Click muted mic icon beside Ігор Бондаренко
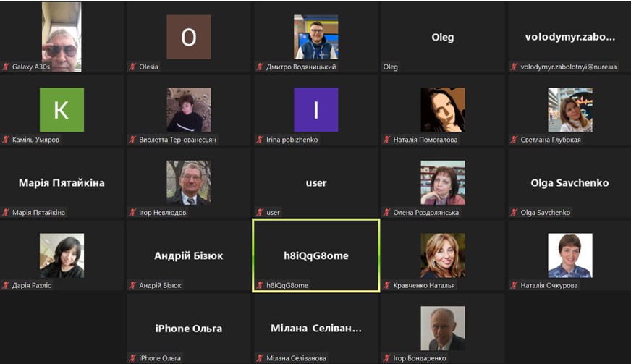 (x=386, y=358)
